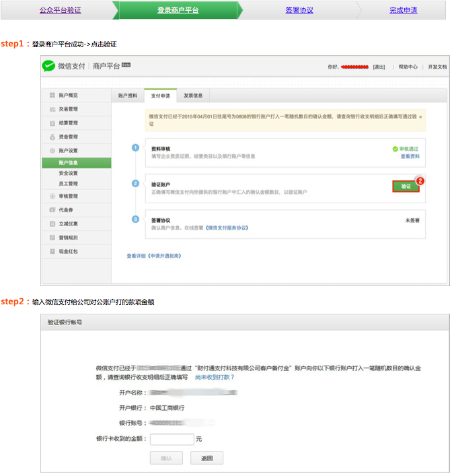This screenshot has height=476, width=452.
Task: Open the 完成申请 step link
Action: pos(404,10)
